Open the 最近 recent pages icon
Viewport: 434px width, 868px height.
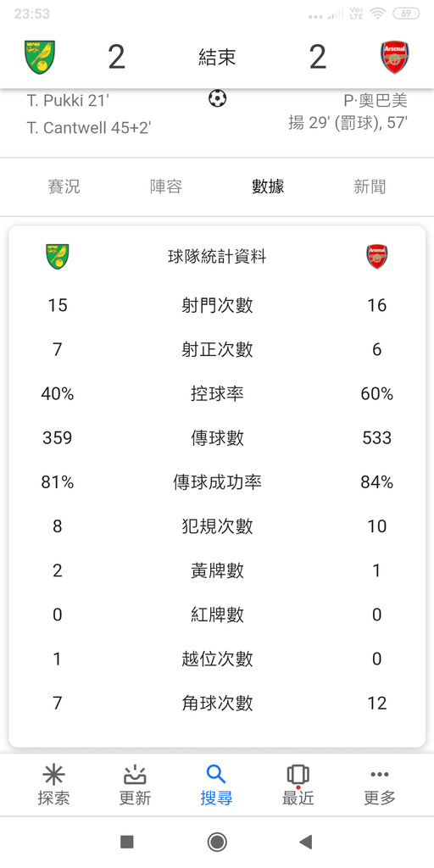[x=298, y=775]
